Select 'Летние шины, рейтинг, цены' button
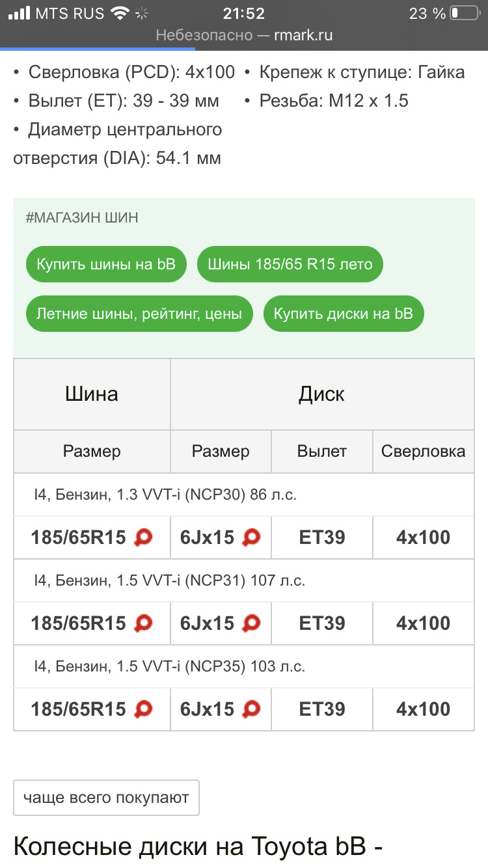The width and height of the screenshot is (488, 868). pyautogui.click(x=139, y=314)
